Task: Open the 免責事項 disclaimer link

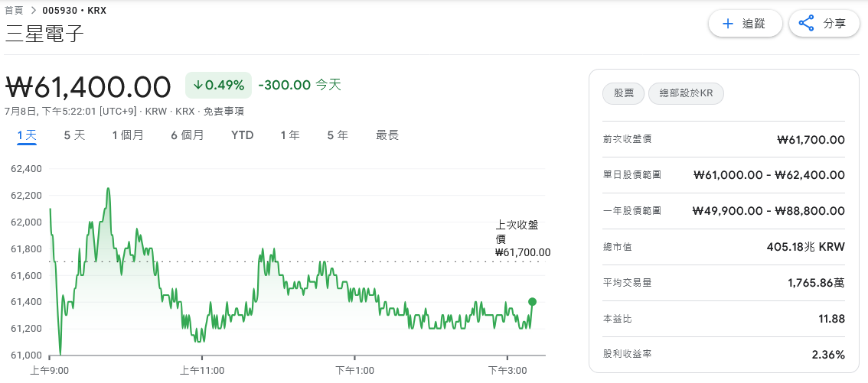Action: [224, 111]
